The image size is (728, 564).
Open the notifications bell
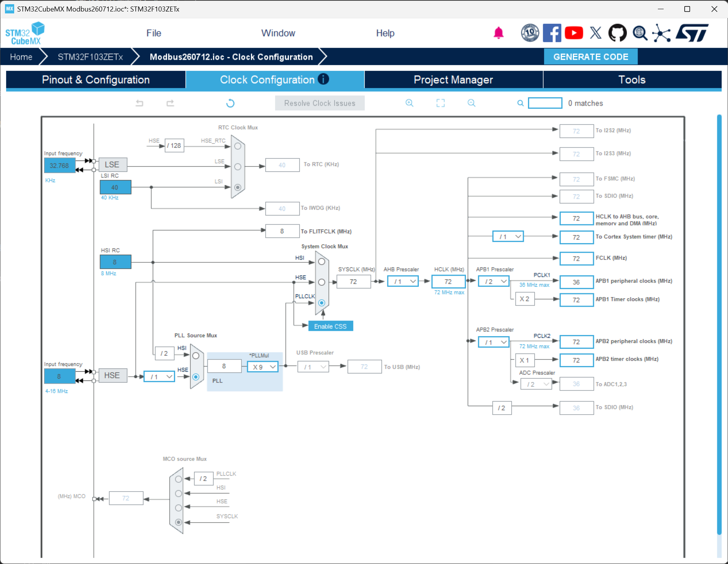[498, 33]
